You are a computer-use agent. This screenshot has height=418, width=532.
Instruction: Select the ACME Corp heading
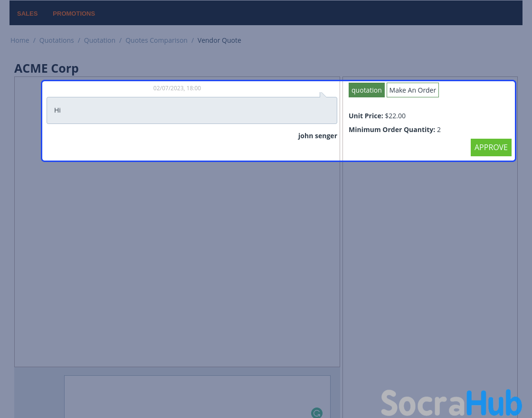click(47, 68)
